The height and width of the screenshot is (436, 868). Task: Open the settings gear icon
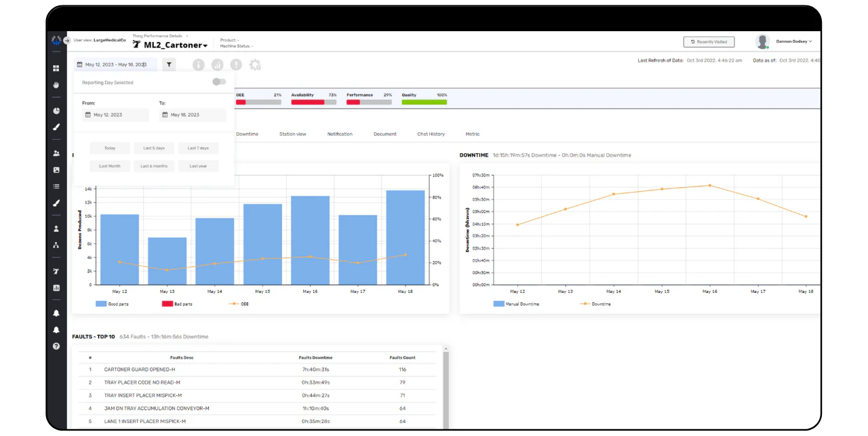[x=255, y=64]
